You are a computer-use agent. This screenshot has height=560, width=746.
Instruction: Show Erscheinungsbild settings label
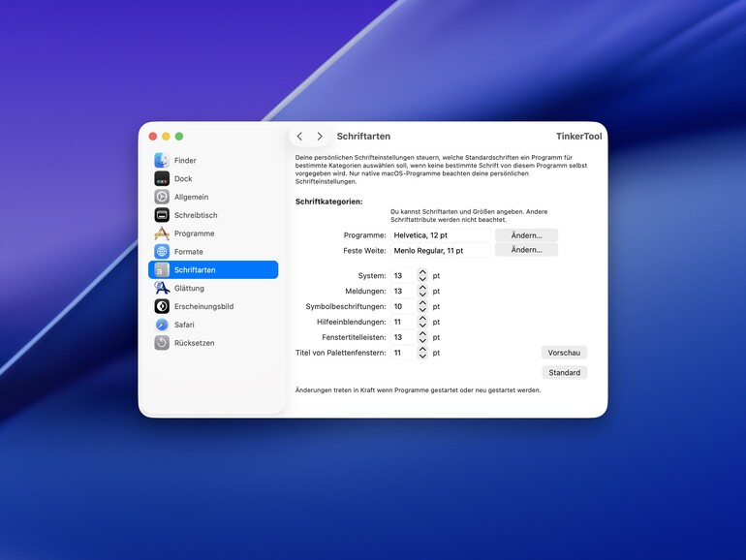[203, 306]
